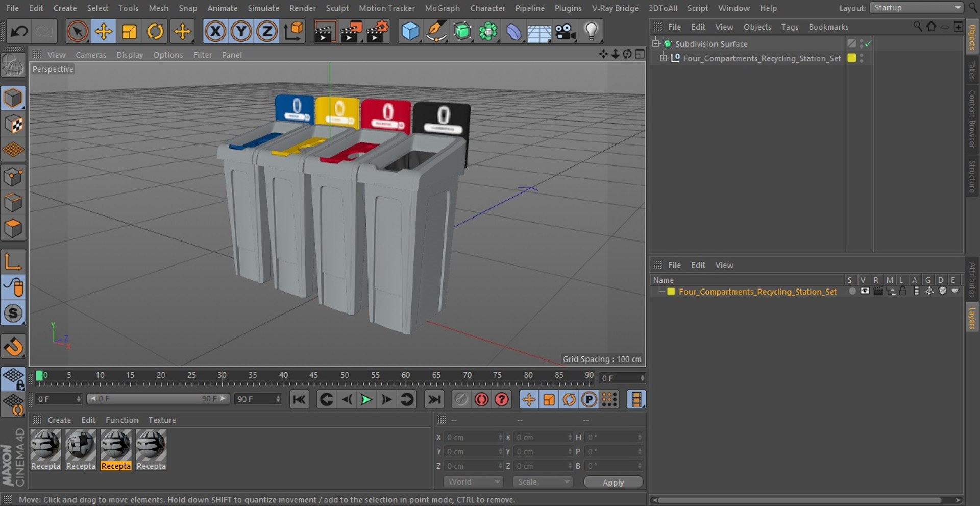Open the Scale mode dropdown
Screen dimensions: 980x506
[543, 482]
